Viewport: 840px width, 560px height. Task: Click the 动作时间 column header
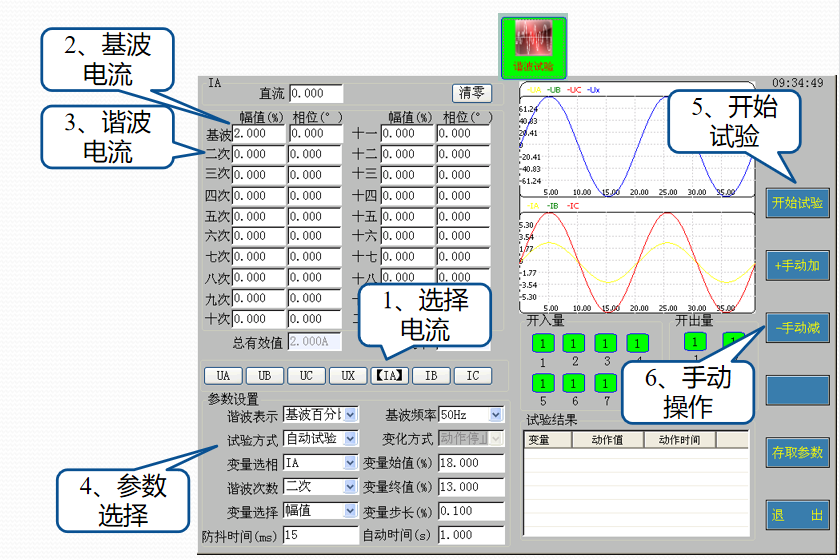pyautogui.click(x=680, y=440)
